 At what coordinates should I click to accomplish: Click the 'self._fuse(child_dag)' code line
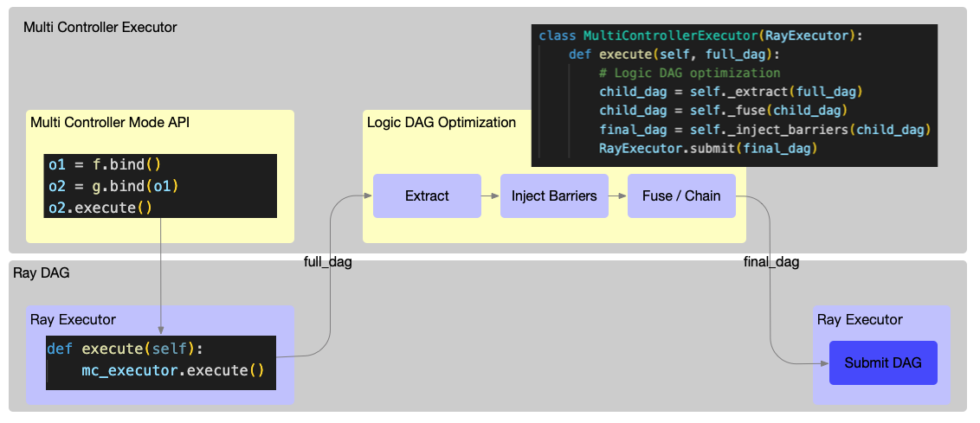coord(723,111)
